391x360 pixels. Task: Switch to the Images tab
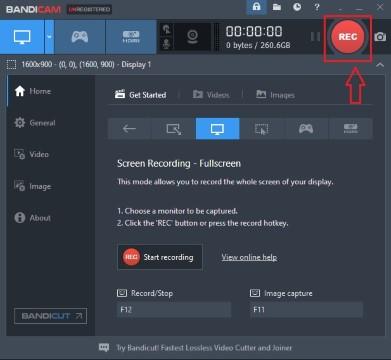pos(275,95)
